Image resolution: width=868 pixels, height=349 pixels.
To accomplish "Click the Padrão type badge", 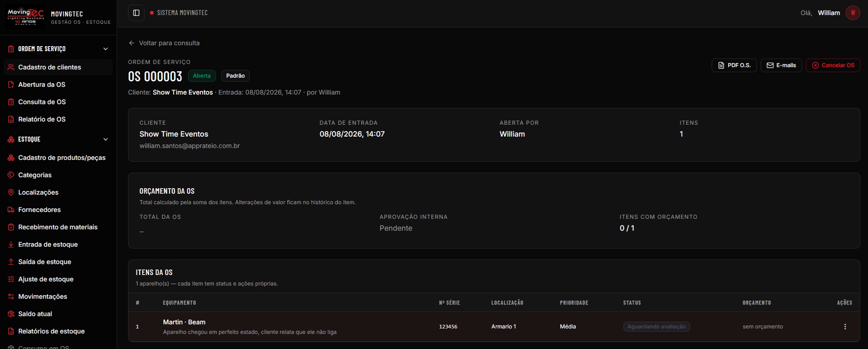I will click(x=236, y=76).
